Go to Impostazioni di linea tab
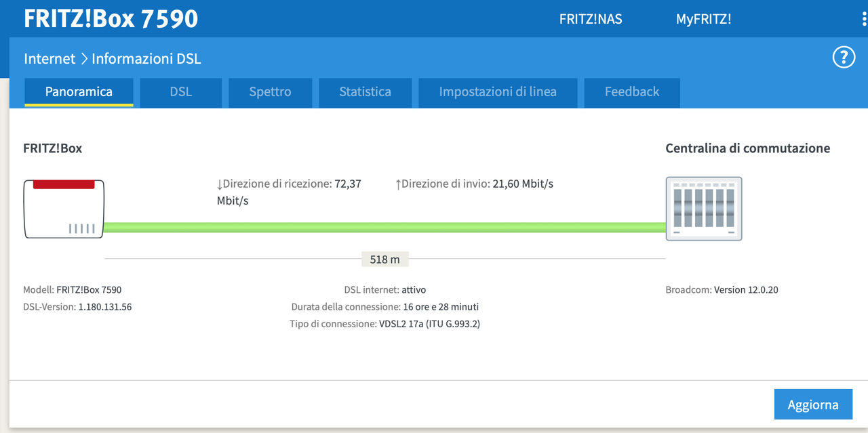The height and width of the screenshot is (433, 868). [498, 91]
